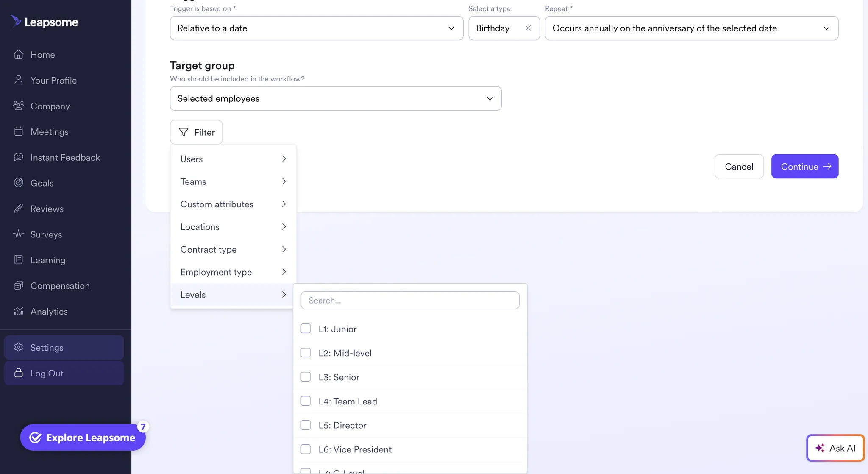Select the Meetings sidebar icon

19,131
